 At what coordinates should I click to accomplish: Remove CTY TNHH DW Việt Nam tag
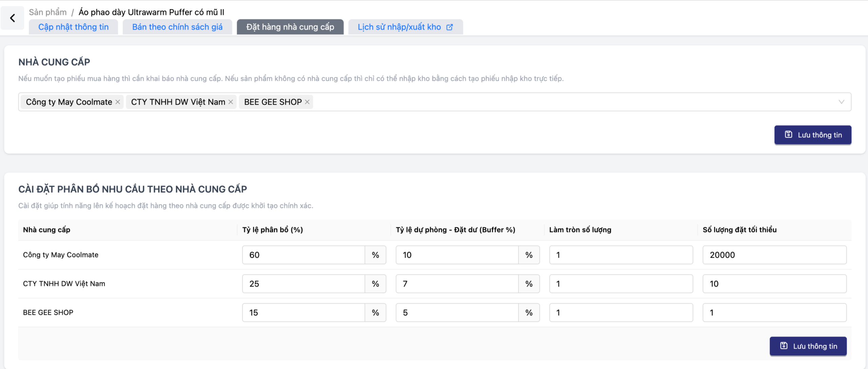tap(231, 102)
